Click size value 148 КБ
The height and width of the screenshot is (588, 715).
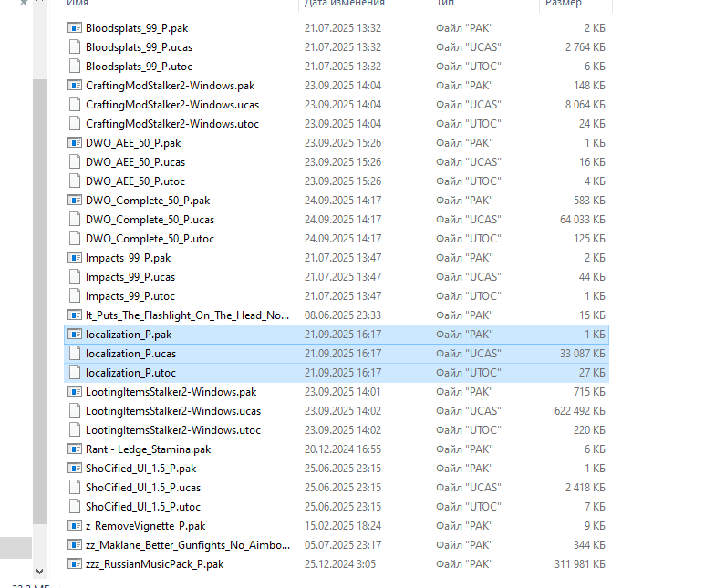coord(589,86)
